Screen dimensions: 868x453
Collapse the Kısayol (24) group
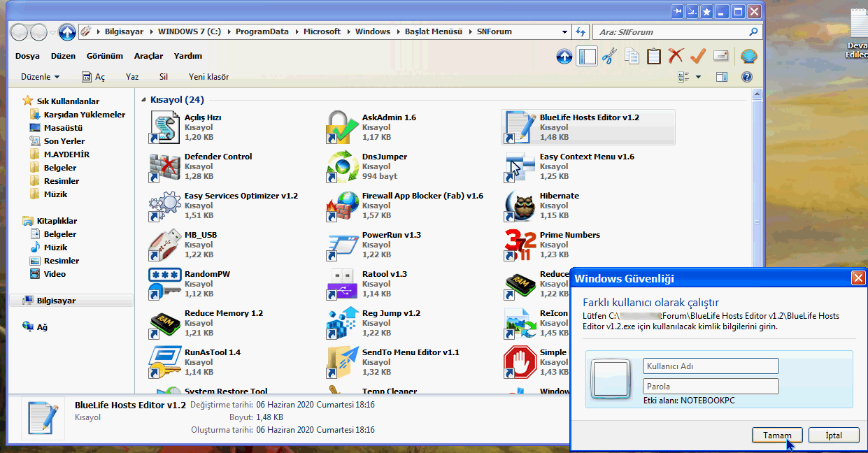tap(143, 100)
